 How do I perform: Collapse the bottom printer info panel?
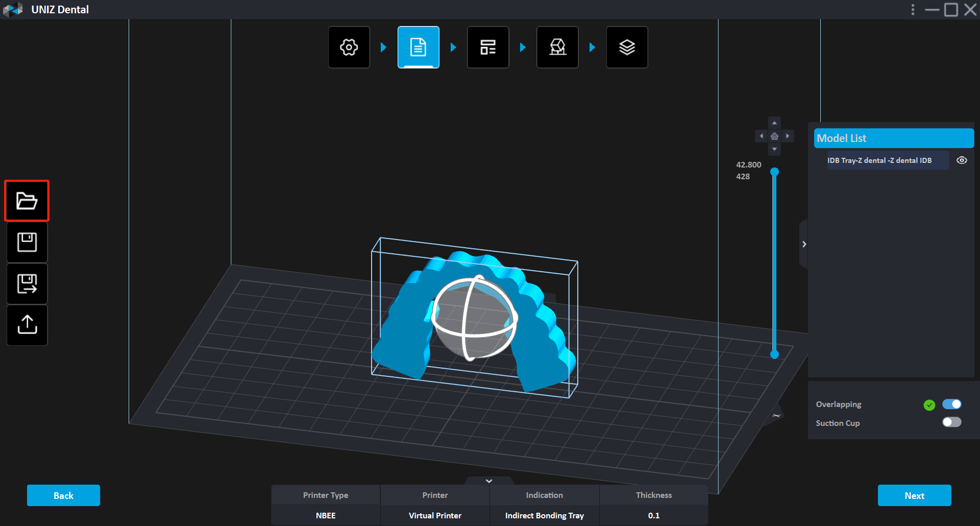click(489, 481)
